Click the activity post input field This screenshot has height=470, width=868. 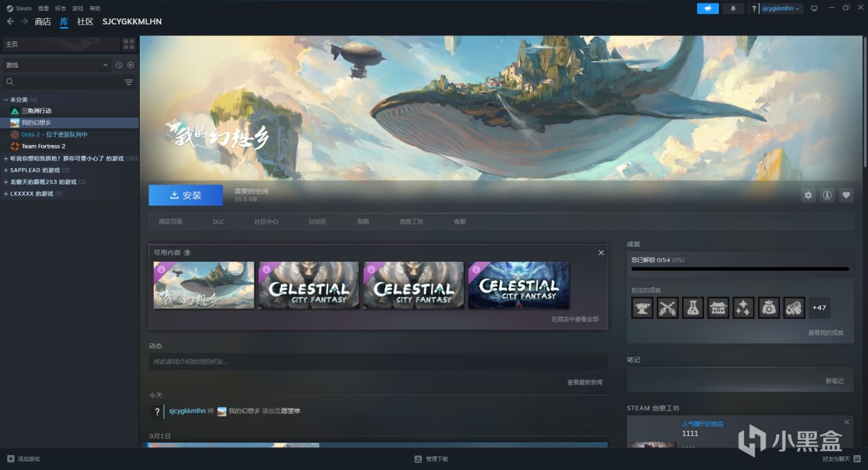click(378, 361)
